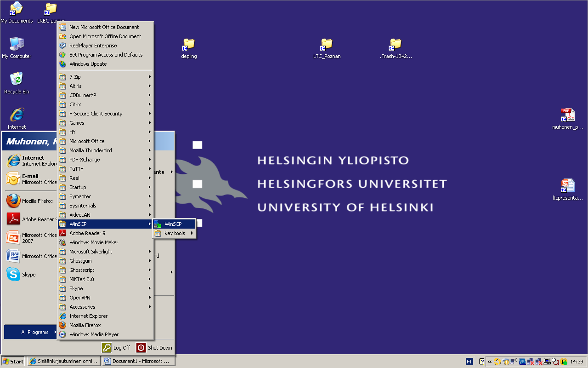
Task: Expand the Key tools submenu
Action: pyautogui.click(x=175, y=233)
